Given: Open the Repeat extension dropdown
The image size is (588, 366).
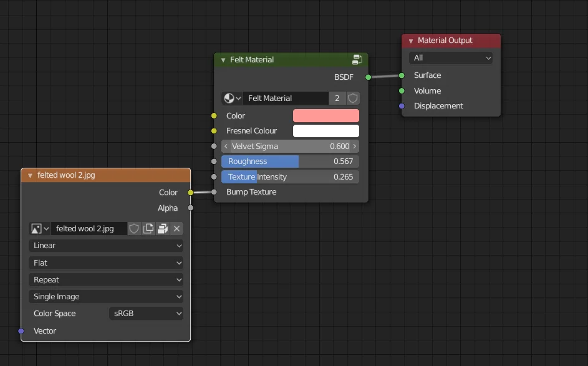Looking at the screenshot, I should coord(105,279).
